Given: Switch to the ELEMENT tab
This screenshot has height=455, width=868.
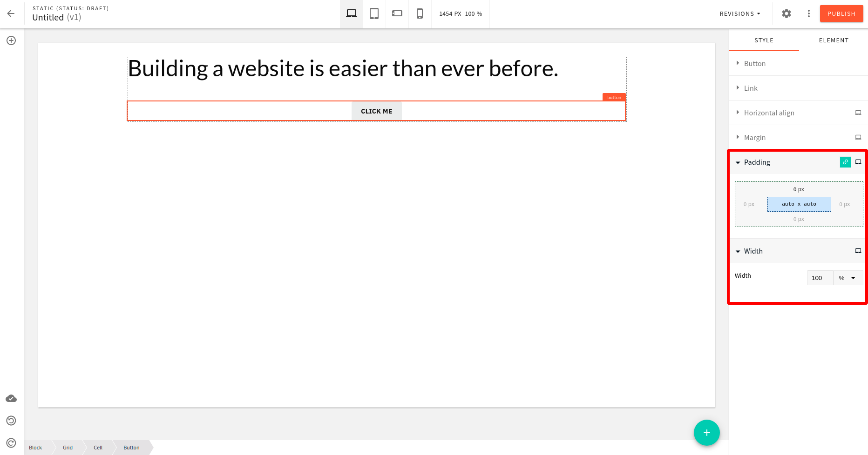Looking at the screenshot, I should [x=834, y=40].
